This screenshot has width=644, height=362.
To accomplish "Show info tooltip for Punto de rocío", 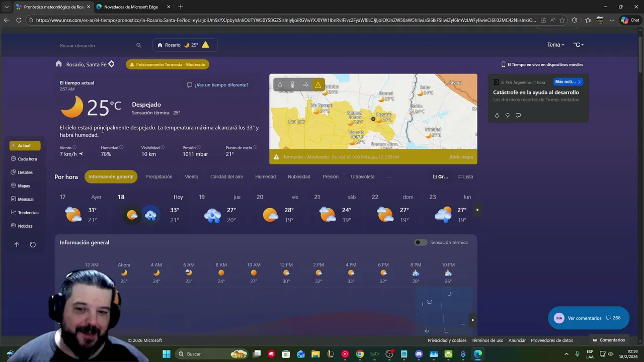I will [x=255, y=147].
